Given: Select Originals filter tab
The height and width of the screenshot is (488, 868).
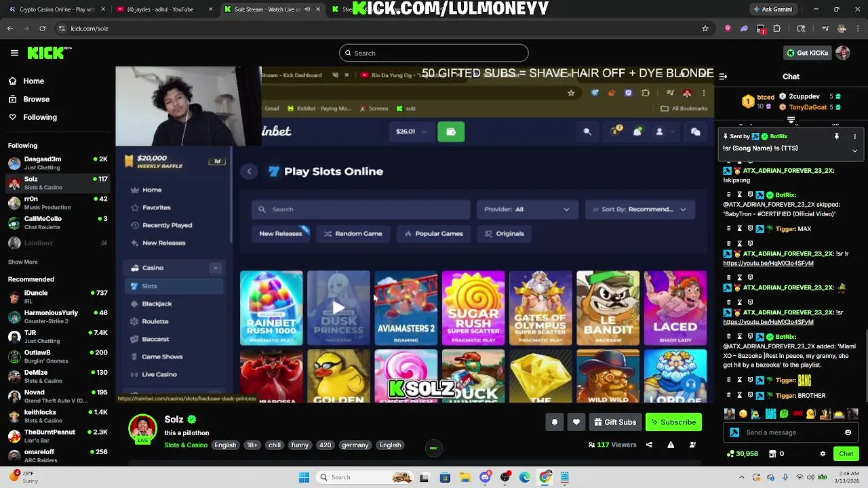Looking at the screenshot, I should coord(504,234).
